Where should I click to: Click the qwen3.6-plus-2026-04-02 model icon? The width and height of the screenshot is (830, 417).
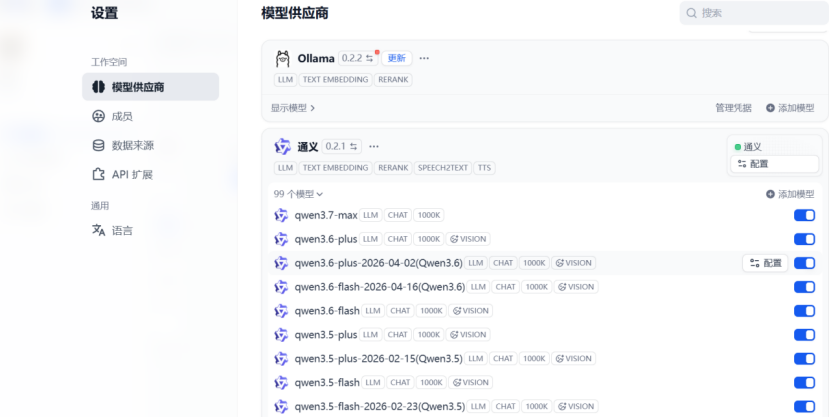point(281,263)
